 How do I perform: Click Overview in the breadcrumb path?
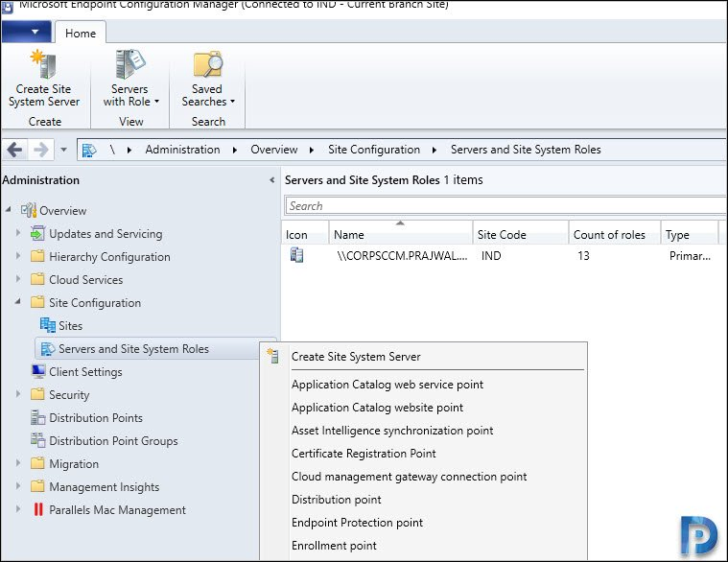(274, 150)
